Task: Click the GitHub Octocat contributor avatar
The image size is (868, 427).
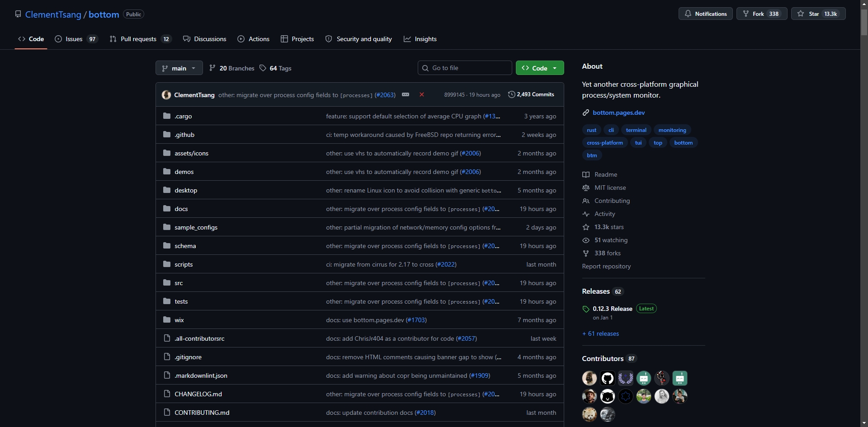Action: pyautogui.click(x=608, y=378)
